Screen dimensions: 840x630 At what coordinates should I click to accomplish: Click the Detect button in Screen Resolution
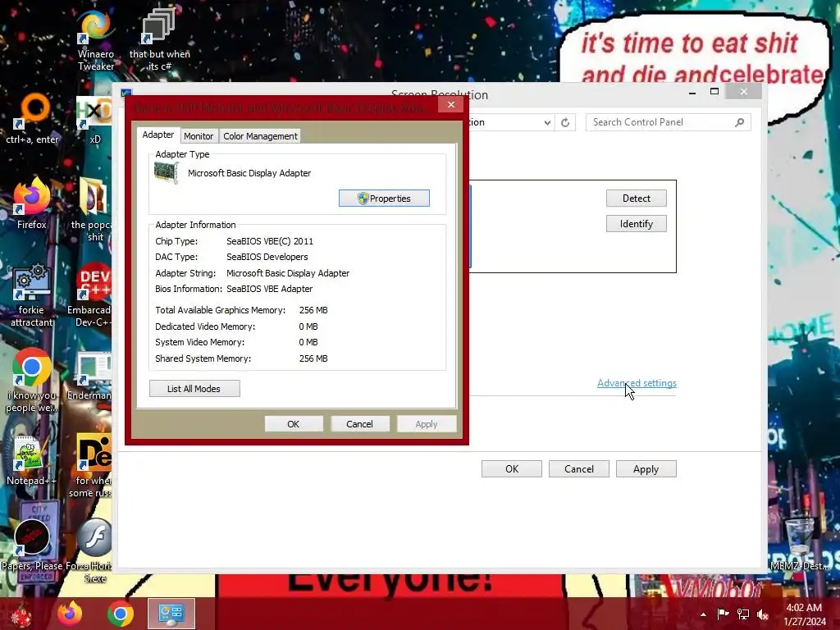637,199
